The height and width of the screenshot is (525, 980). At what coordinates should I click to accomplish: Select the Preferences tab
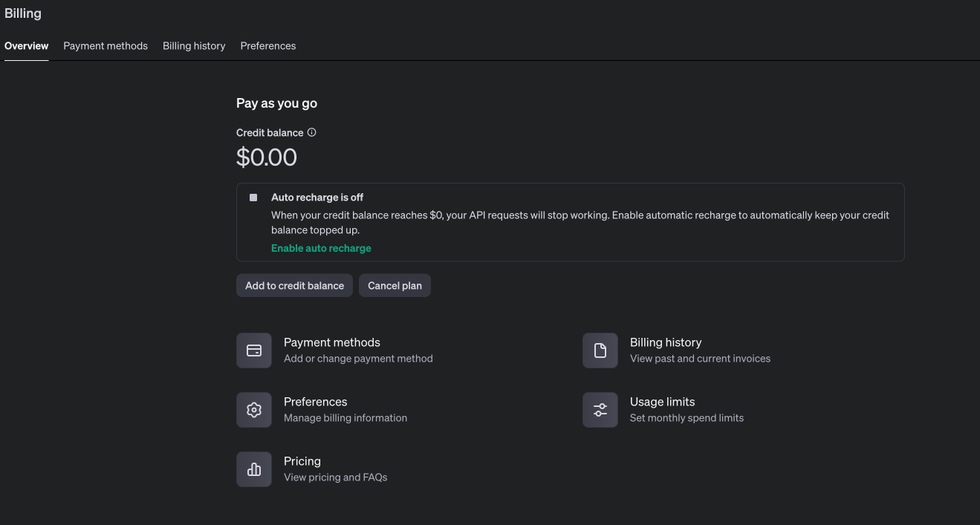[x=267, y=45]
